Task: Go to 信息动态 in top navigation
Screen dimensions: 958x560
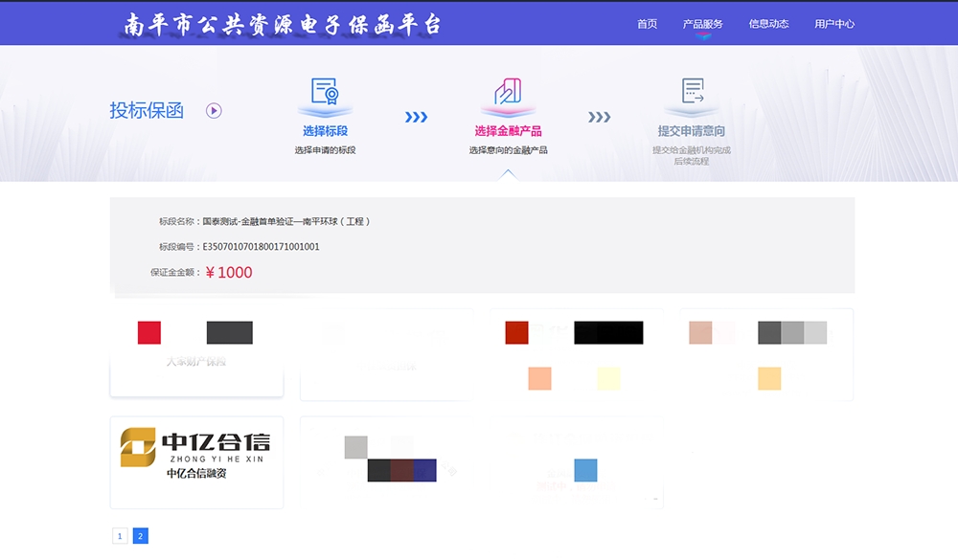Action: point(768,24)
